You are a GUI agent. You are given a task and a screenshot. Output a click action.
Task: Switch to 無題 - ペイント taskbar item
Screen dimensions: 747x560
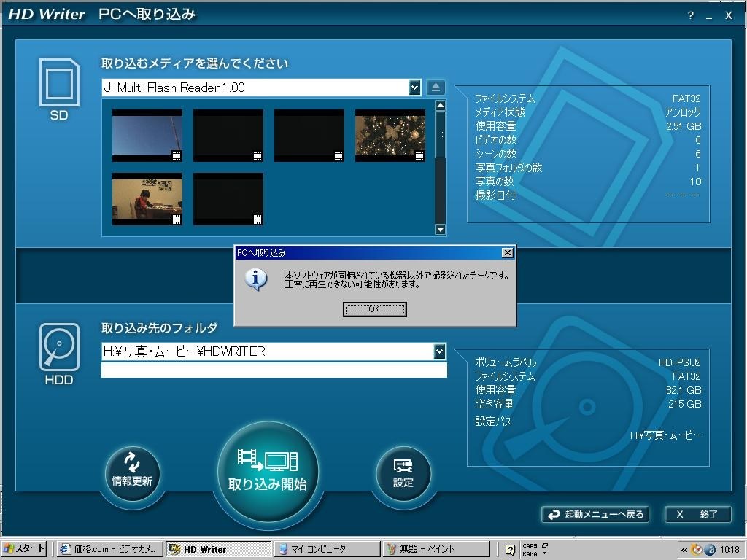[x=436, y=549]
